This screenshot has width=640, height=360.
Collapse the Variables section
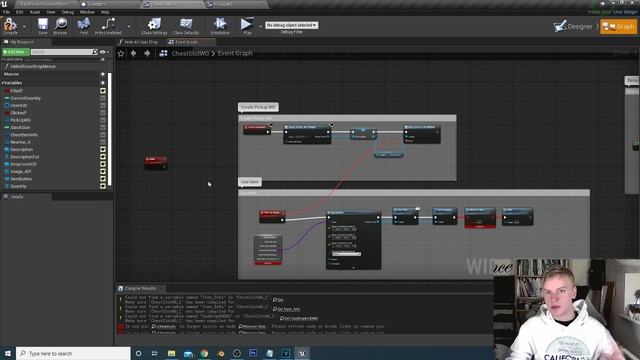coord(2,83)
